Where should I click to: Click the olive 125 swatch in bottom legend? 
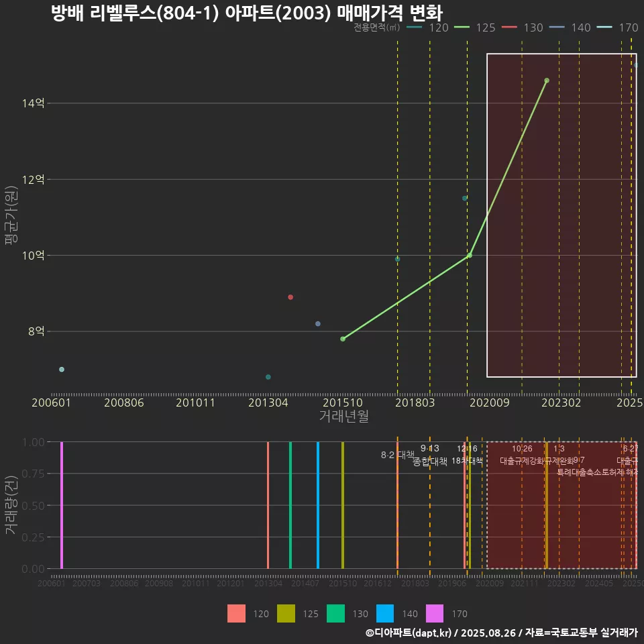(286, 613)
